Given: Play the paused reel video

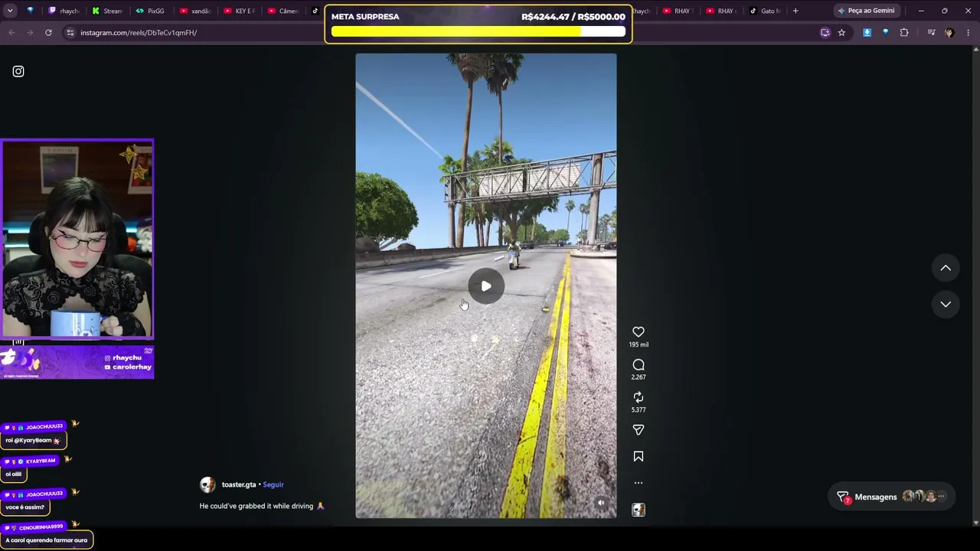Looking at the screenshot, I should (x=486, y=286).
